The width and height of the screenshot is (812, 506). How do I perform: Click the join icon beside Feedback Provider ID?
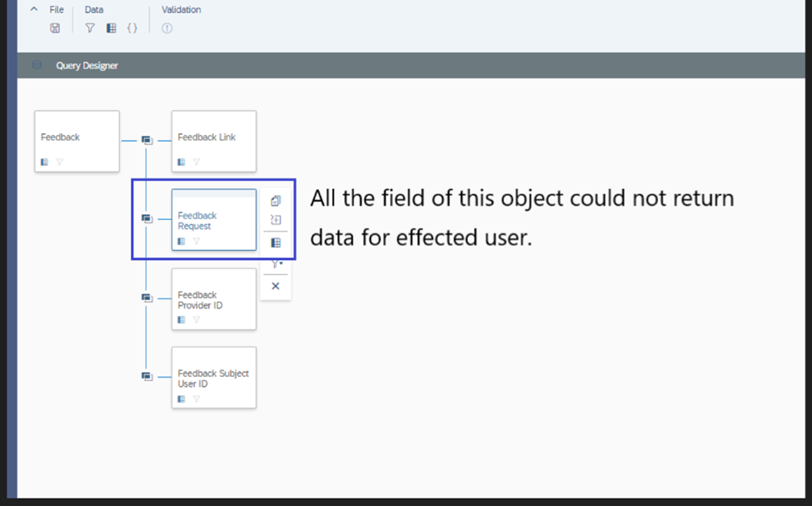[147, 298]
